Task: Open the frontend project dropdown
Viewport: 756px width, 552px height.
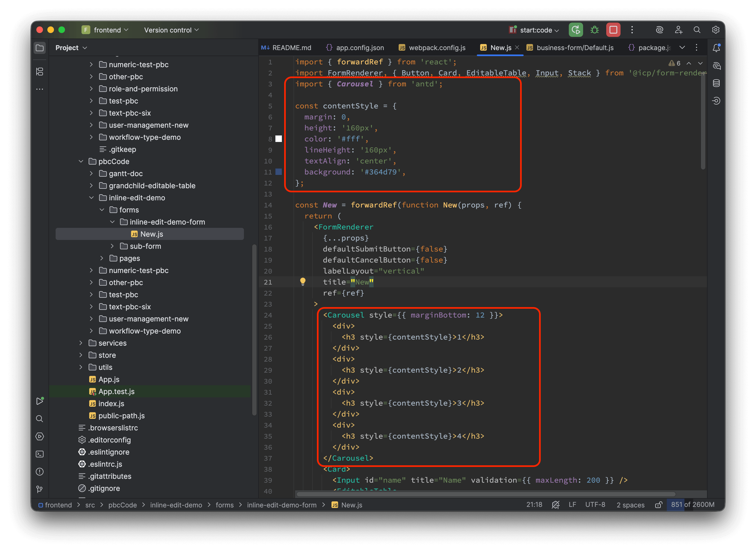Action: click(105, 30)
